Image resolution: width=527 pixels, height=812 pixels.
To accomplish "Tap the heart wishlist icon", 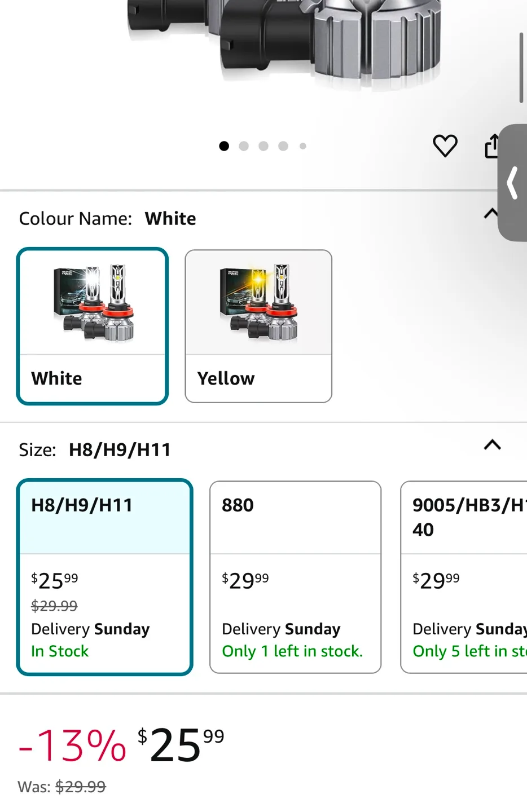I will (x=445, y=146).
